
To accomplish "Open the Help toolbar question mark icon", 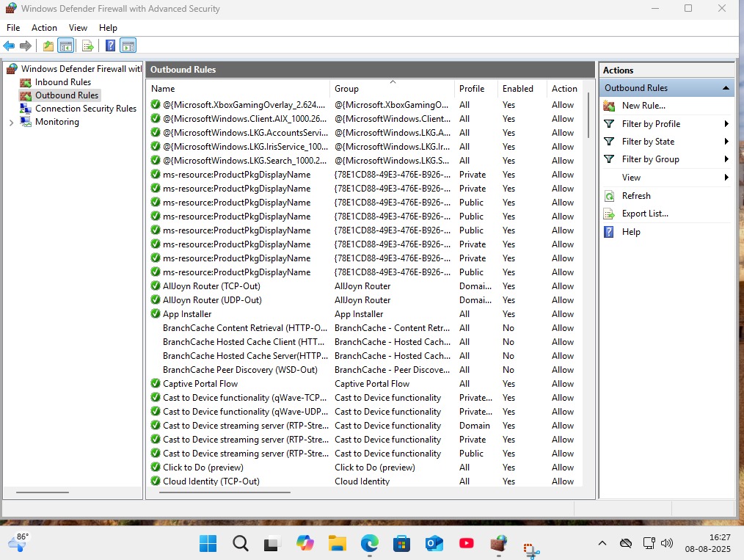I will (x=110, y=46).
